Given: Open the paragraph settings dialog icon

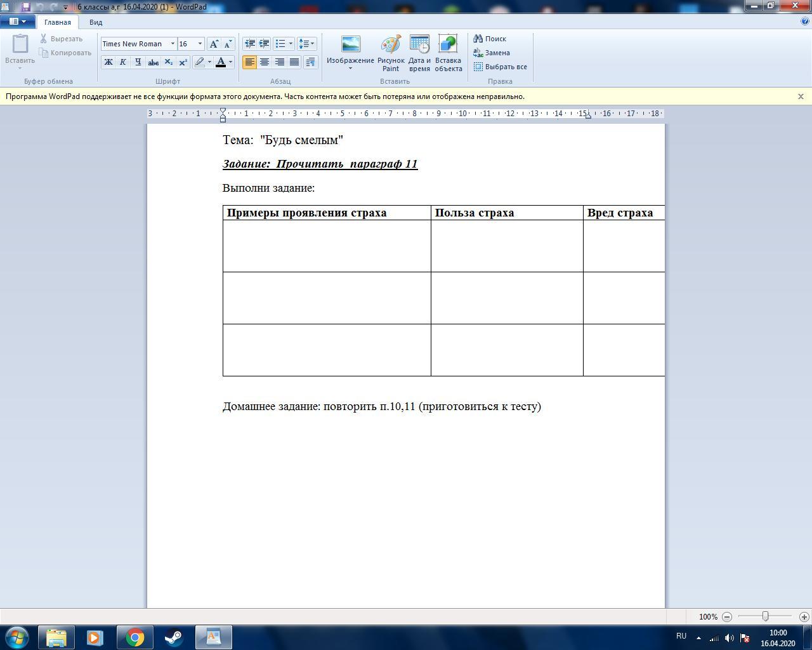Looking at the screenshot, I should [310, 62].
